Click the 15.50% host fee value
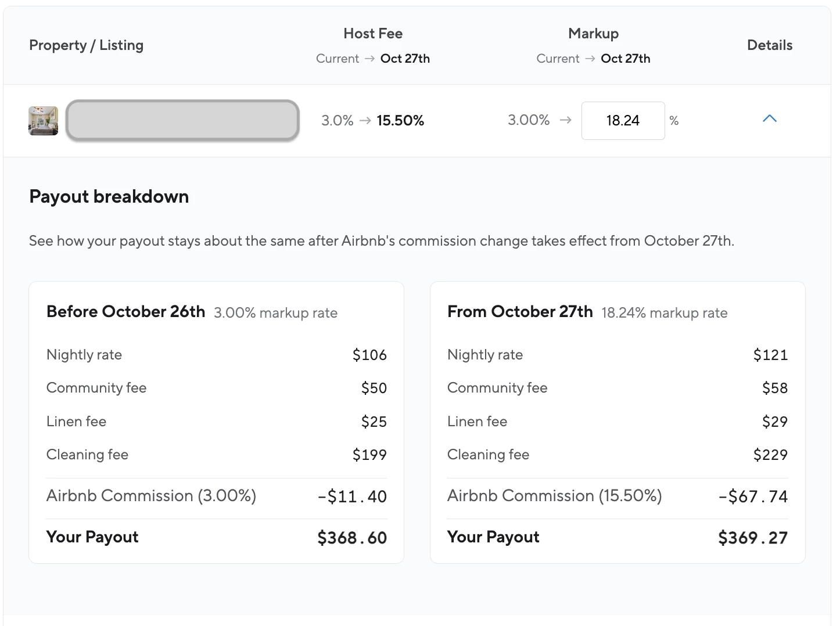 tap(400, 121)
